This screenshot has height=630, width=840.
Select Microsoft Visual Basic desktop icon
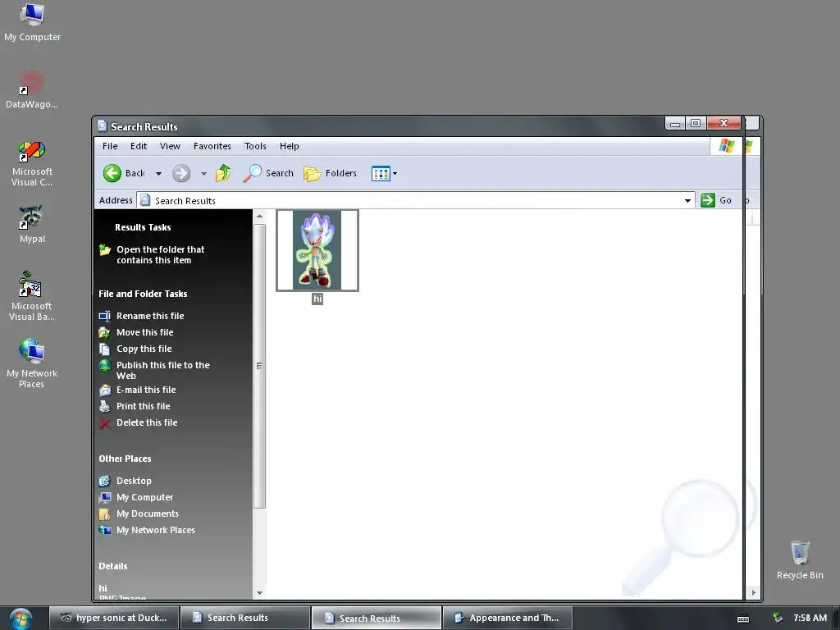(32, 296)
